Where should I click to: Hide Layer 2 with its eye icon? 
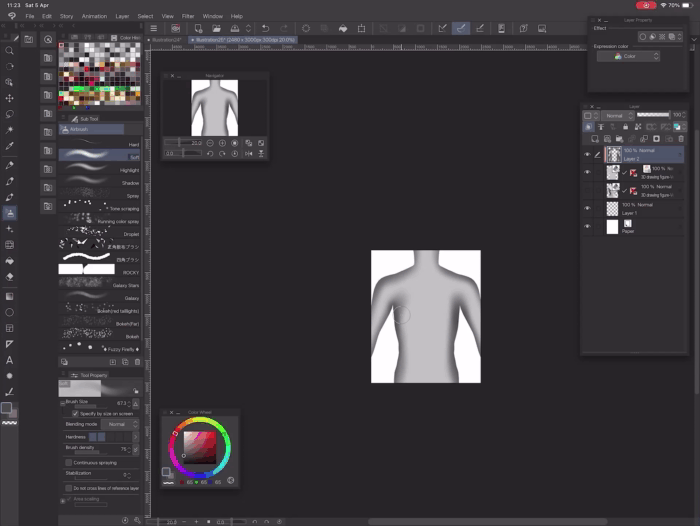click(x=587, y=155)
